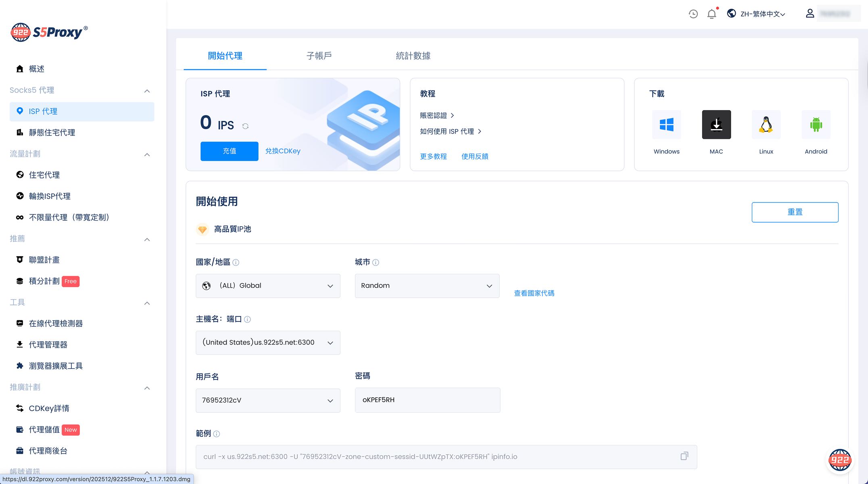Viewport: 868px width, 484px height.
Task: Refresh the IPS count
Action: click(x=245, y=126)
